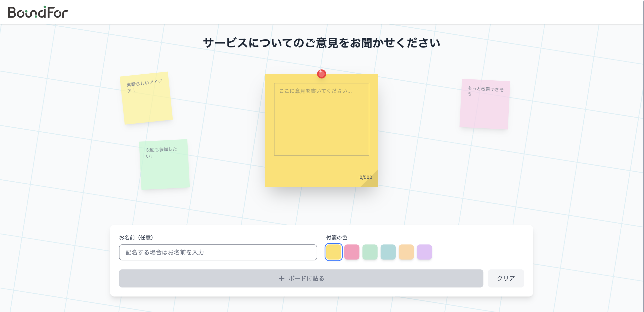Click the 付箋の色 label
The height and width of the screenshot is (312, 644).
pos(336,237)
